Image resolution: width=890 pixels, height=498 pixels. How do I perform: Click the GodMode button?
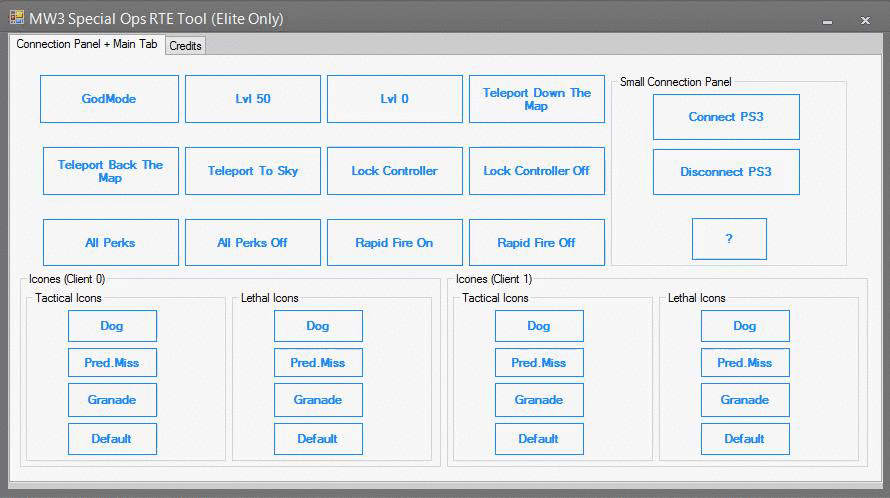click(x=109, y=99)
